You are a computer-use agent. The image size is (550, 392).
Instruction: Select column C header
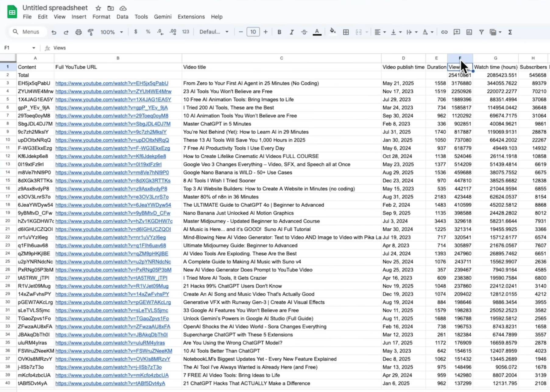(x=282, y=58)
